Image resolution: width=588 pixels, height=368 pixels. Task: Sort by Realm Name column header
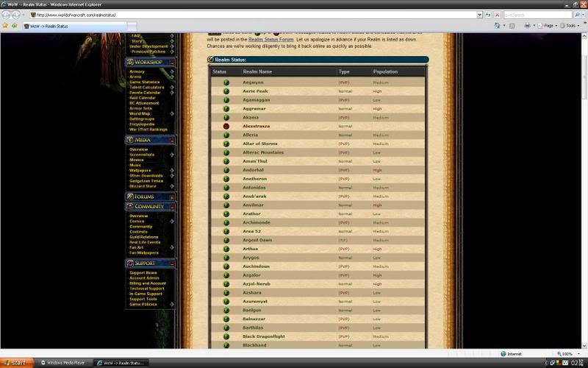tap(257, 71)
